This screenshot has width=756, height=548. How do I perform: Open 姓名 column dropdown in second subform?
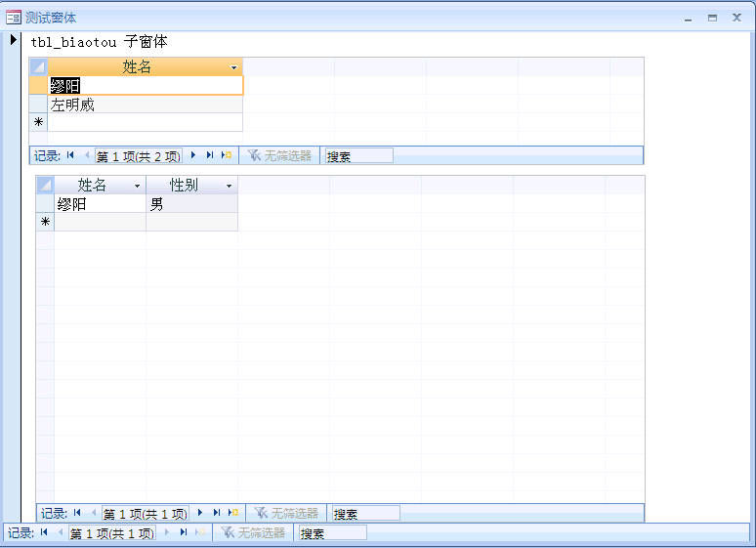137,186
